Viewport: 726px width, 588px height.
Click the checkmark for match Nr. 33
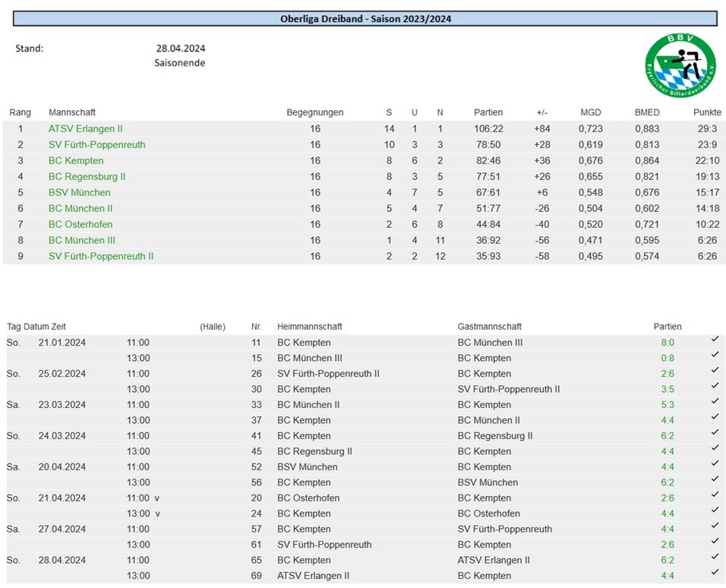pyautogui.click(x=715, y=401)
